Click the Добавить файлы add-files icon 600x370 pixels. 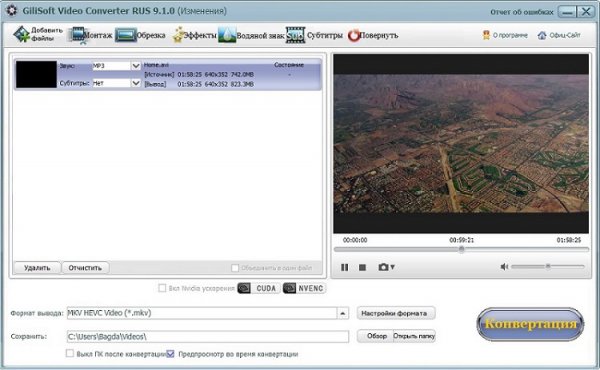(22, 34)
